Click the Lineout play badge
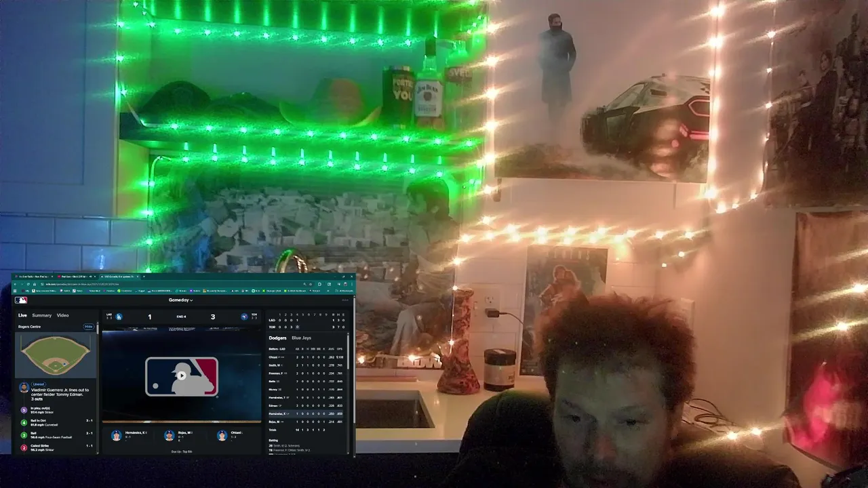The height and width of the screenshot is (488, 868). tap(39, 384)
